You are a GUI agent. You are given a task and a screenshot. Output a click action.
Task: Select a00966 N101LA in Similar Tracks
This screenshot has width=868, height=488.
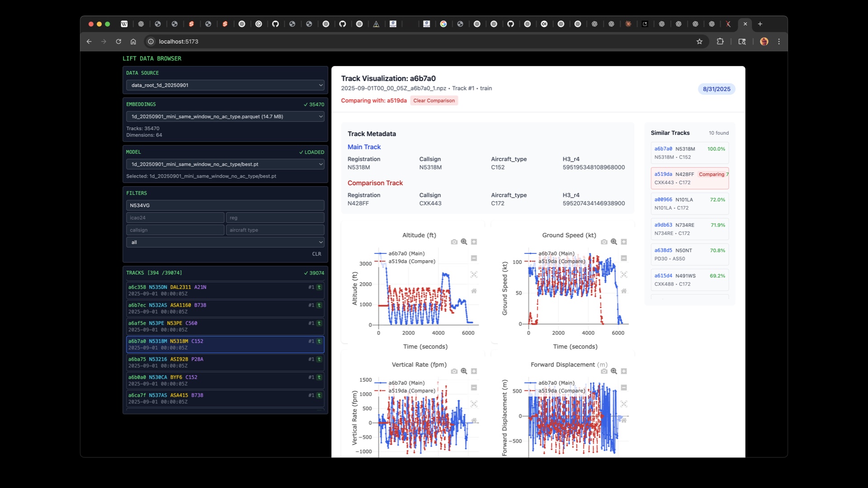689,203
